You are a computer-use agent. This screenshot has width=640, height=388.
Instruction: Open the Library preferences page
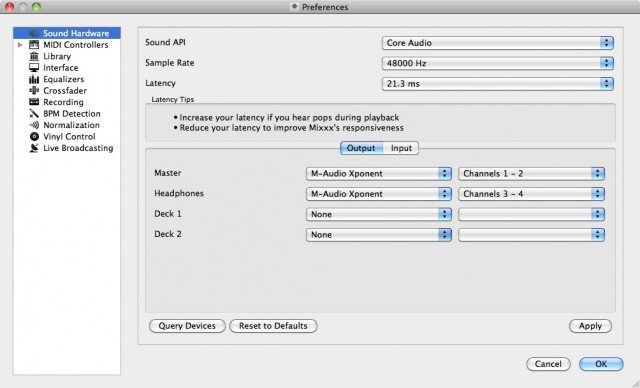click(x=57, y=56)
